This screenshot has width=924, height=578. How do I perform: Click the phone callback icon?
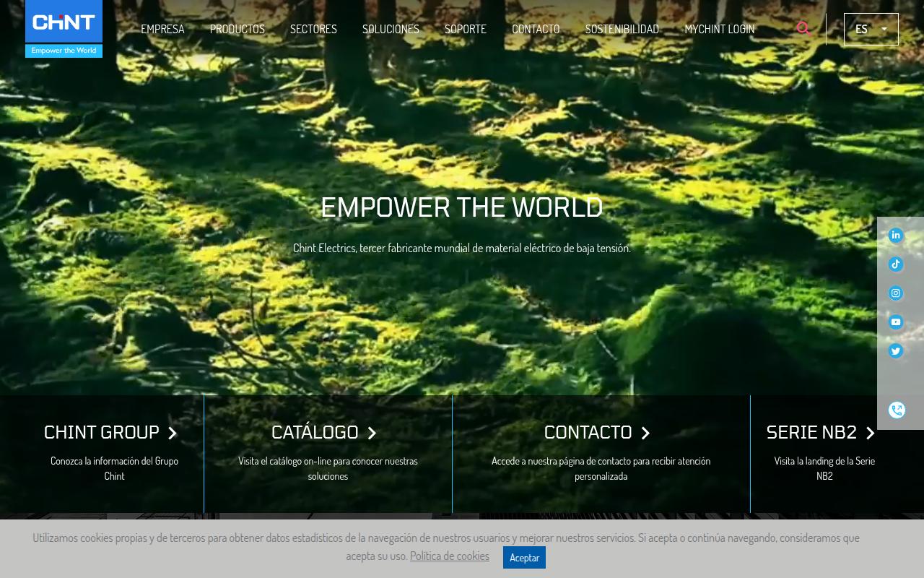point(897,410)
